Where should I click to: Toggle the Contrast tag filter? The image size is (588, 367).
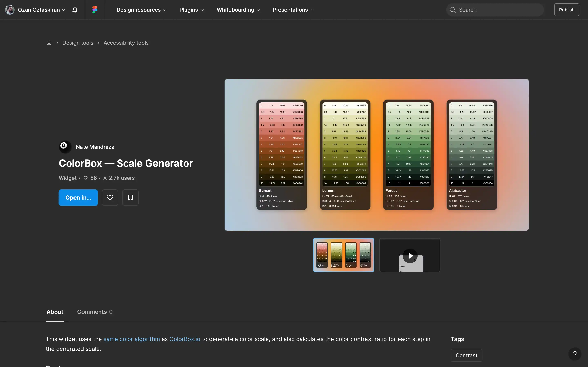(x=466, y=355)
